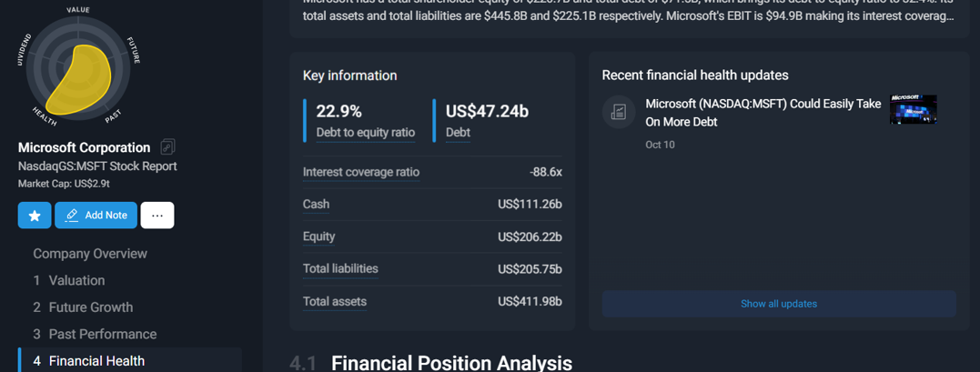Click Market Cap: US$2.9t text
This screenshot has height=372, width=980.
point(65,184)
